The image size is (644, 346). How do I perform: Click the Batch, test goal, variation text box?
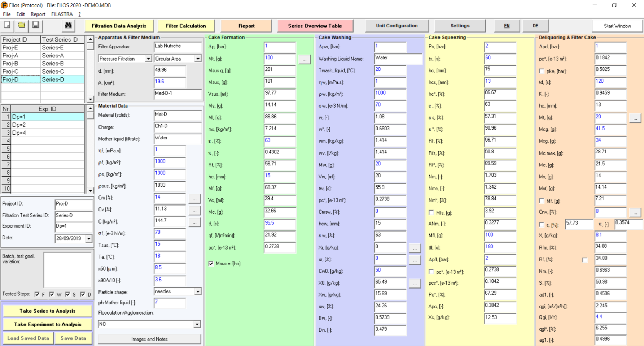pyautogui.click(x=67, y=270)
